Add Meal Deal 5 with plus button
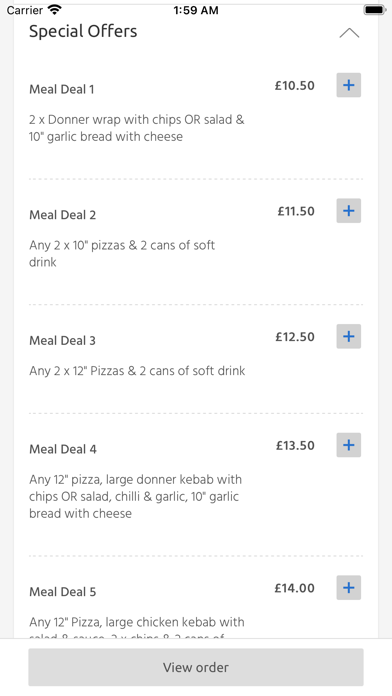392x696 pixels. point(348,588)
